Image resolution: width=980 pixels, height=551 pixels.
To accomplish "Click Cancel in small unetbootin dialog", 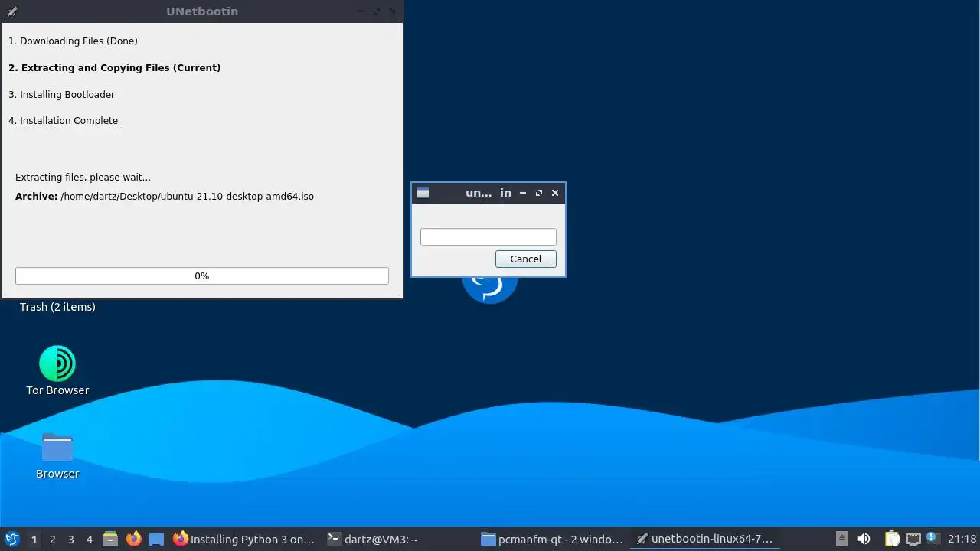I will point(525,259).
